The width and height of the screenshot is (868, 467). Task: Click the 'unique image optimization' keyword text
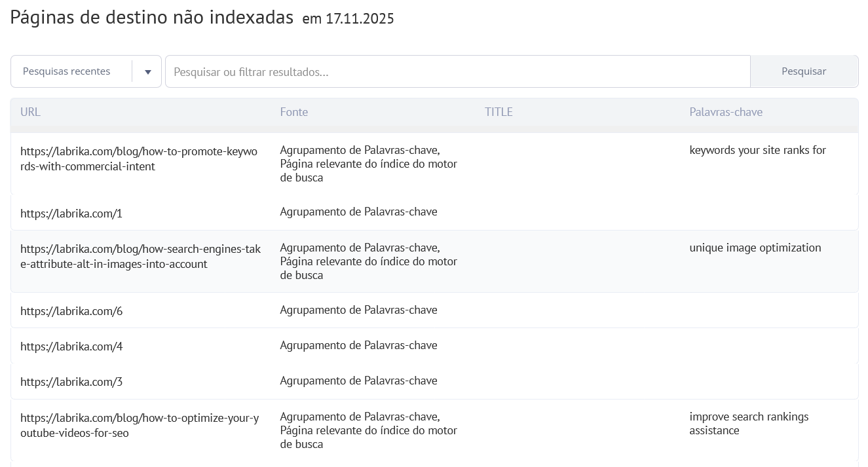click(x=755, y=248)
